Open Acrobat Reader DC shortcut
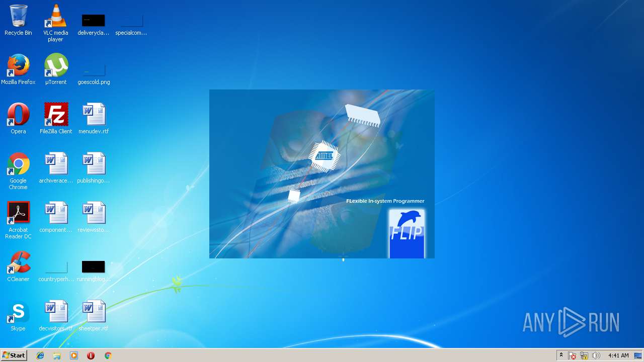 pyautogui.click(x=18, y=220)
